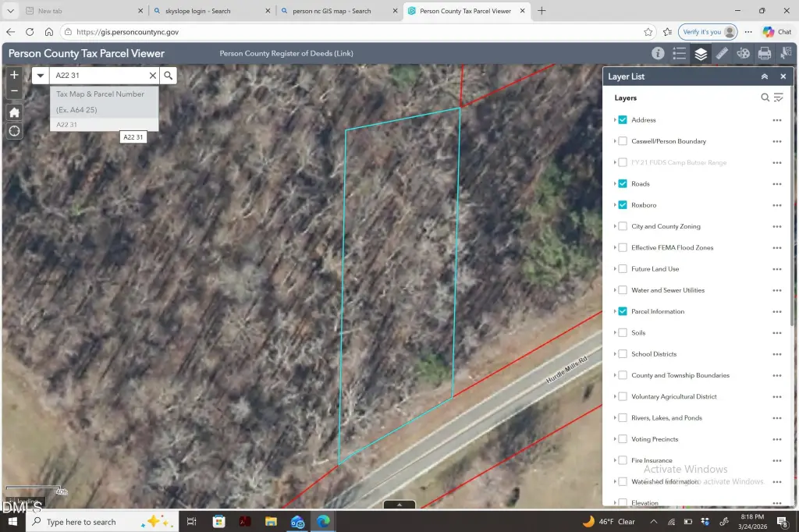
Task: Open options menu for Address layer
Action: pos(776,120)
